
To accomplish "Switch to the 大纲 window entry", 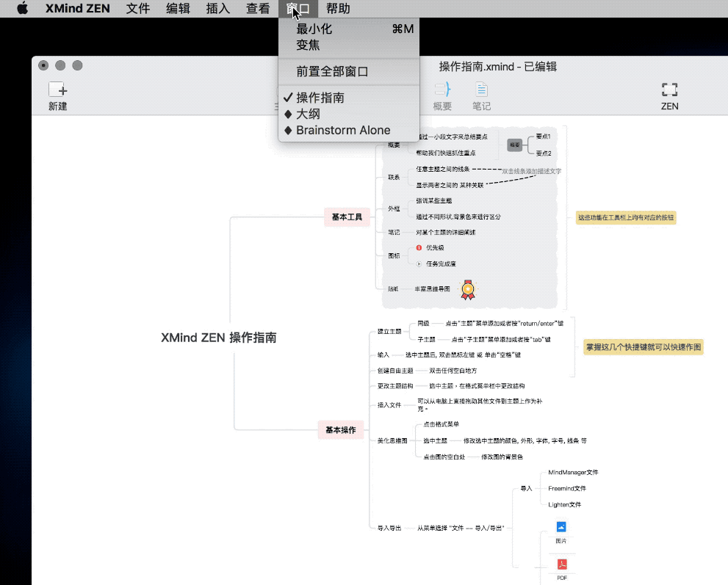I will point(349,114).
